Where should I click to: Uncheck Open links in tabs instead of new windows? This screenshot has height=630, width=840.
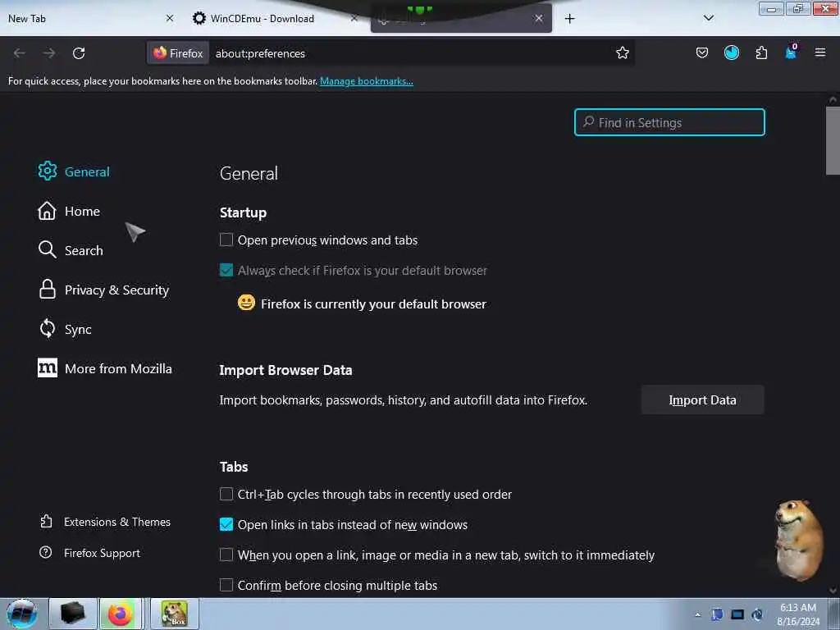point(226,524)
